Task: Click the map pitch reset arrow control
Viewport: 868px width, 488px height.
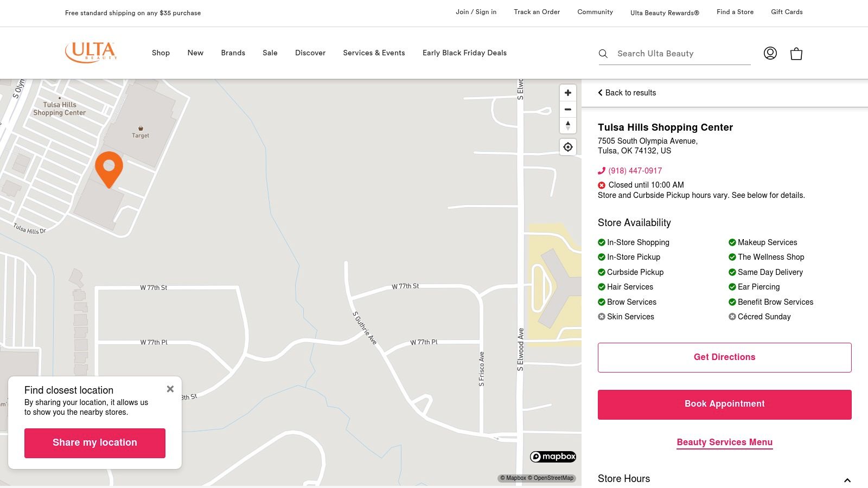Action: 567,126
